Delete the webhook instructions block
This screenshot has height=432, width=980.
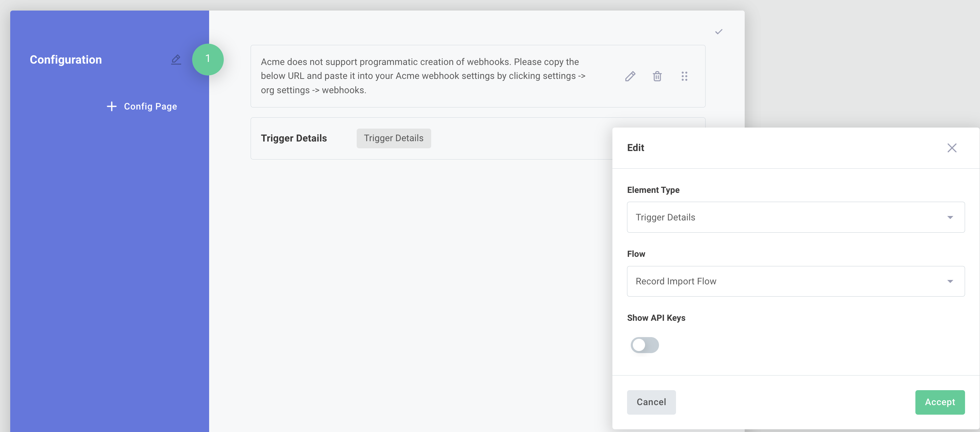coord(658,76)
